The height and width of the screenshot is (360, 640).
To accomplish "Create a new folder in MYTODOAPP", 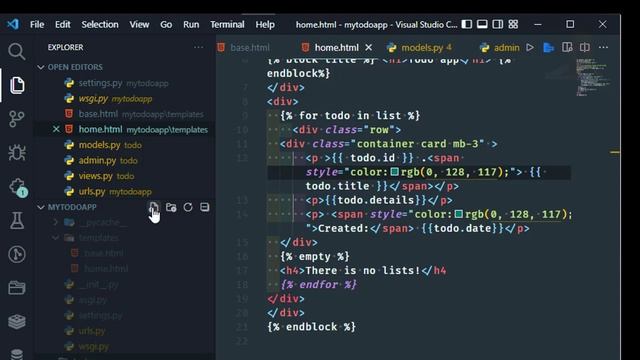I will tap(171, 207).
